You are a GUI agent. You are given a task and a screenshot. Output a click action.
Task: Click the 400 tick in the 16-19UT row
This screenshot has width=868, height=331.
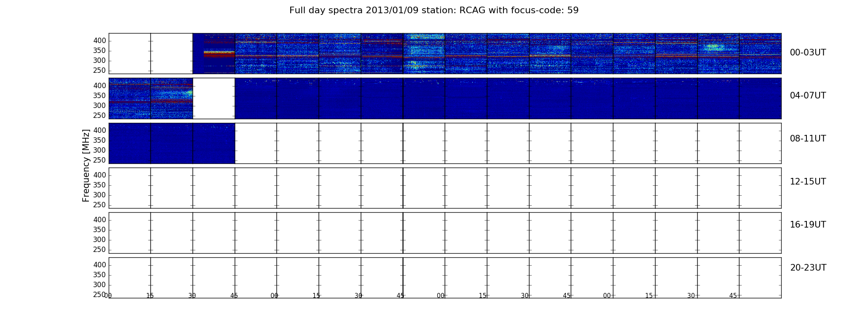(x=99, y=220)
